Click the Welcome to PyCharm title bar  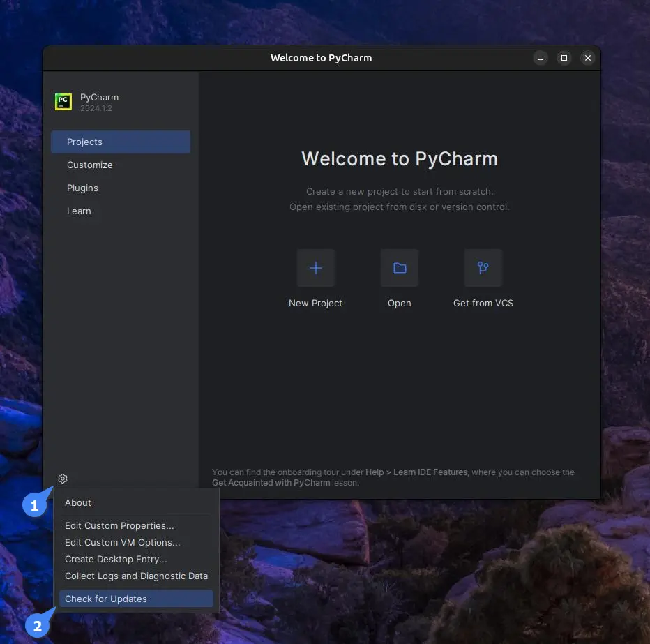pyautogui.click(x=322, y=58)
